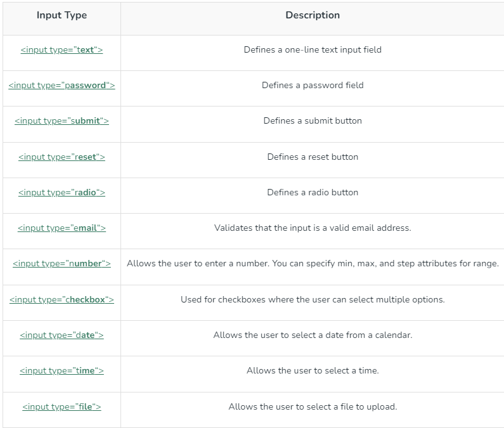Image resolution: width=504 pixels, height=428 pixels.
Task: Click the input type="checkbox" link
Action: point(61,300)
